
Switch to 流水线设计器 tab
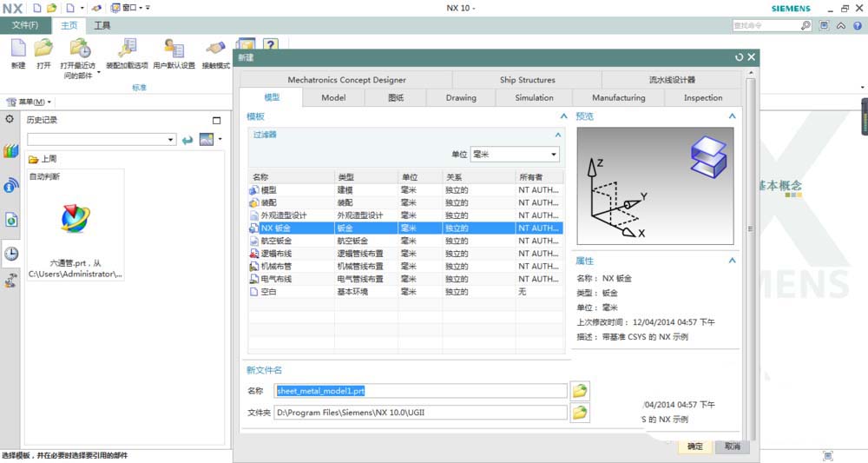672,80
